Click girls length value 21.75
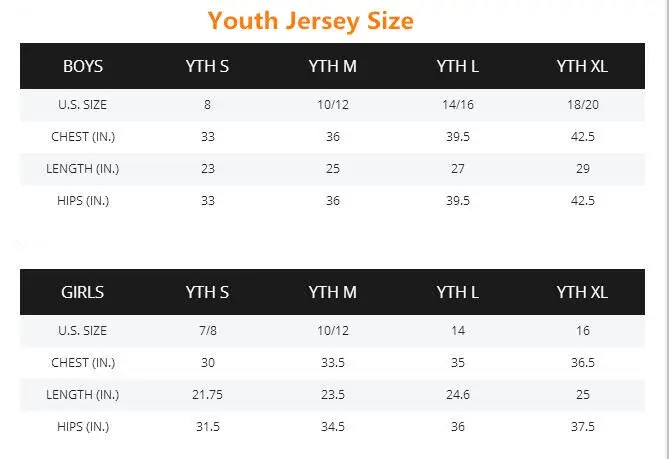This screenshot has height=459, width=669. tap(207, 395)
